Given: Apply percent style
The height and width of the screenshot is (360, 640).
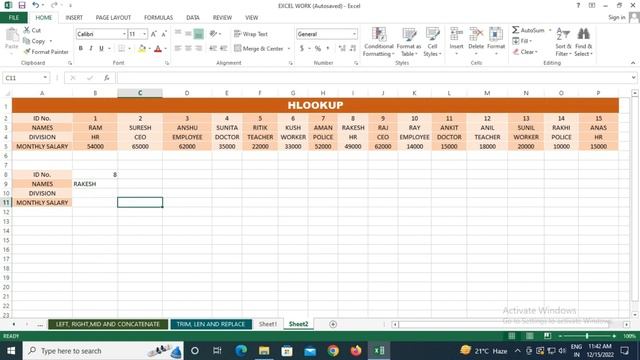Looking at the screenshot, I should 318,49.
